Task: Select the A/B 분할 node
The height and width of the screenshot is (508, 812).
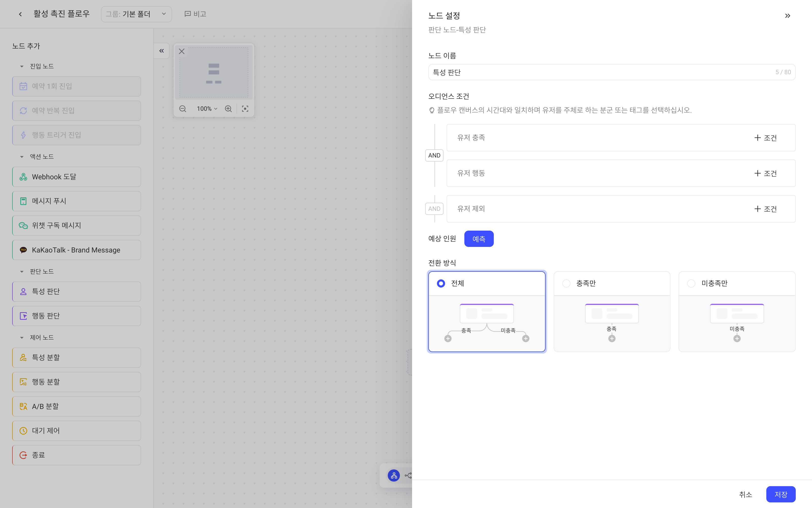Action: [x=76, y=406]
